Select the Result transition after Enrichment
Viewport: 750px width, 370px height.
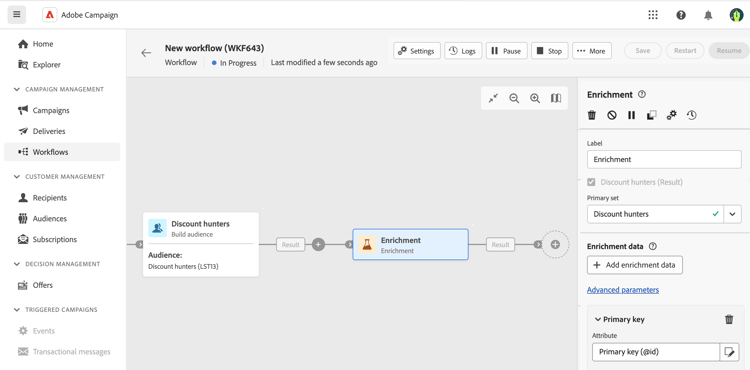pos(501,244)
